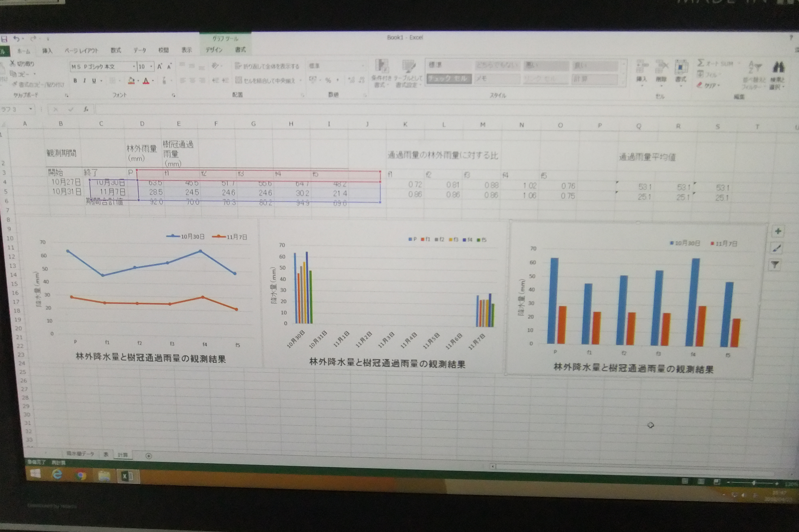
Task: Toggle underline formatting button
Action: [x=94, y=81]
